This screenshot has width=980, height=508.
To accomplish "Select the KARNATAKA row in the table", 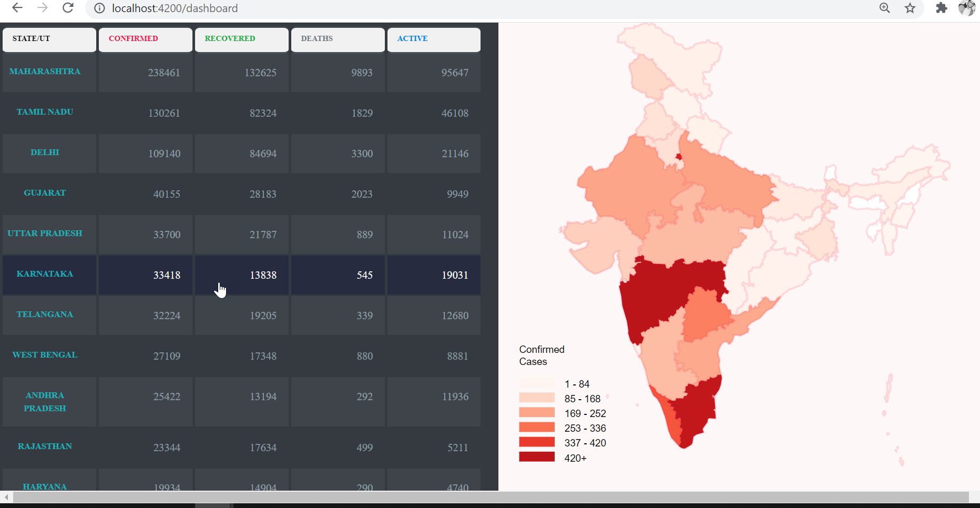I will [x=45, y=273].
